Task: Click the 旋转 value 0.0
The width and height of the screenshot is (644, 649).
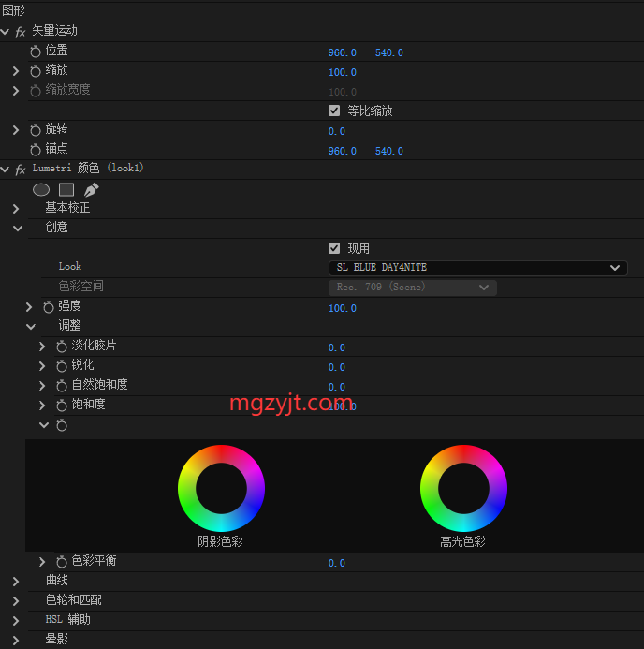Action: point(337,132)
